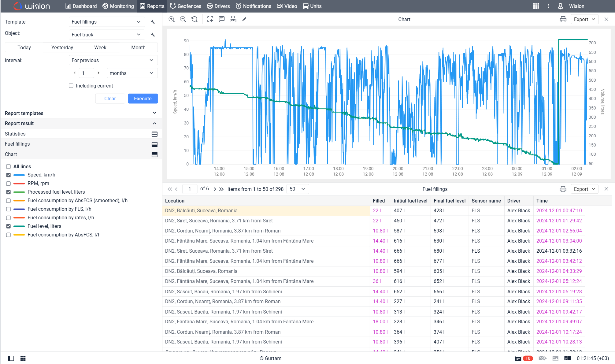Toggle the Speed km/h line visibility

[x=9, y=175]
